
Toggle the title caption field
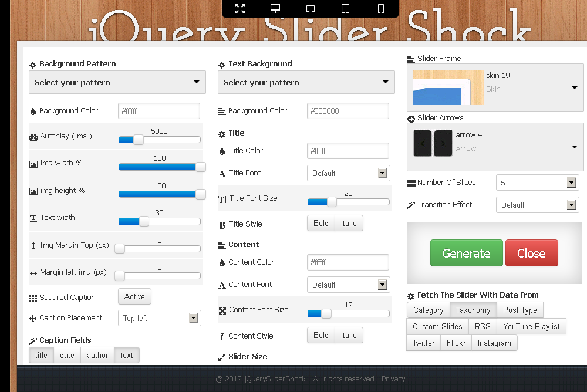pos(41,355)
